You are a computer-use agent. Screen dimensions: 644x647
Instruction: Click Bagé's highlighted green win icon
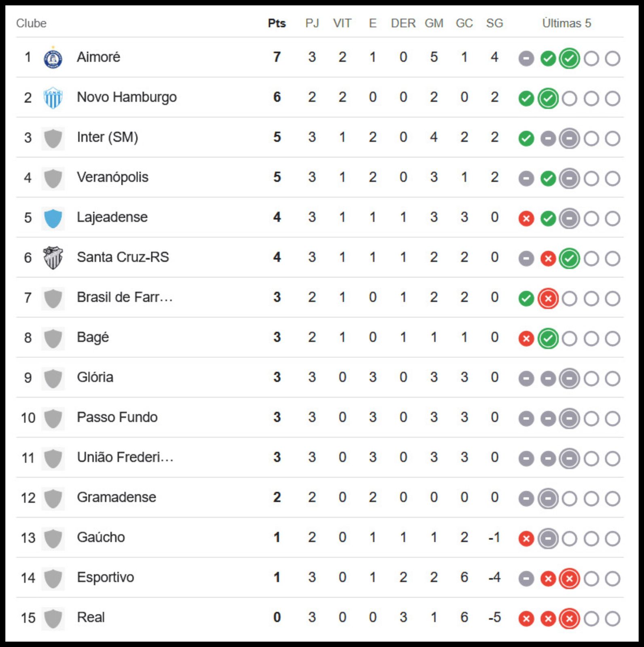point(548,339)
